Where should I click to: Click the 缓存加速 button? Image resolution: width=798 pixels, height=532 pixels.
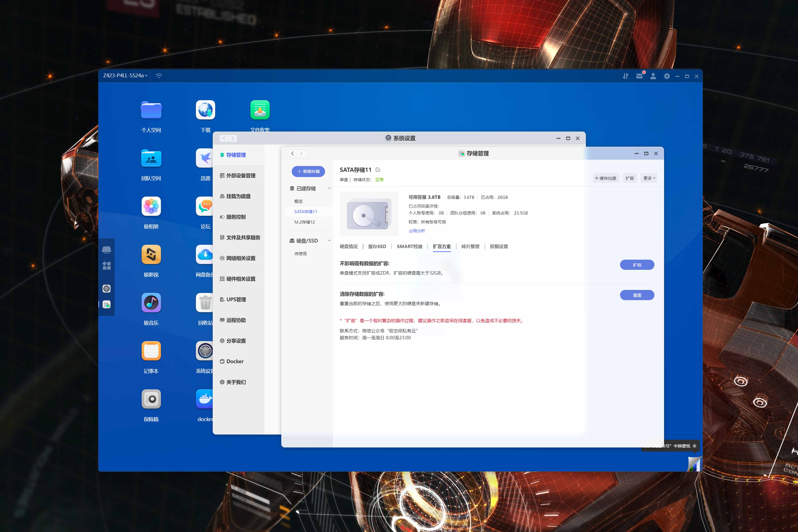606,178
